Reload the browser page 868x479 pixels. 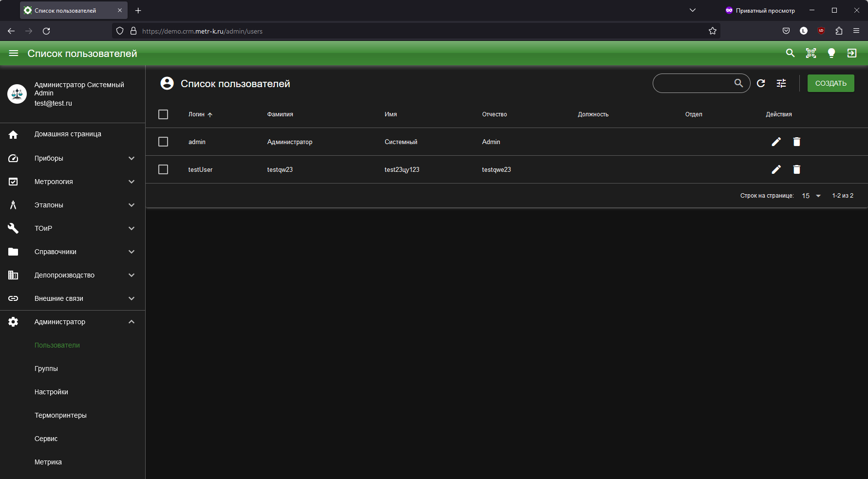46,31
